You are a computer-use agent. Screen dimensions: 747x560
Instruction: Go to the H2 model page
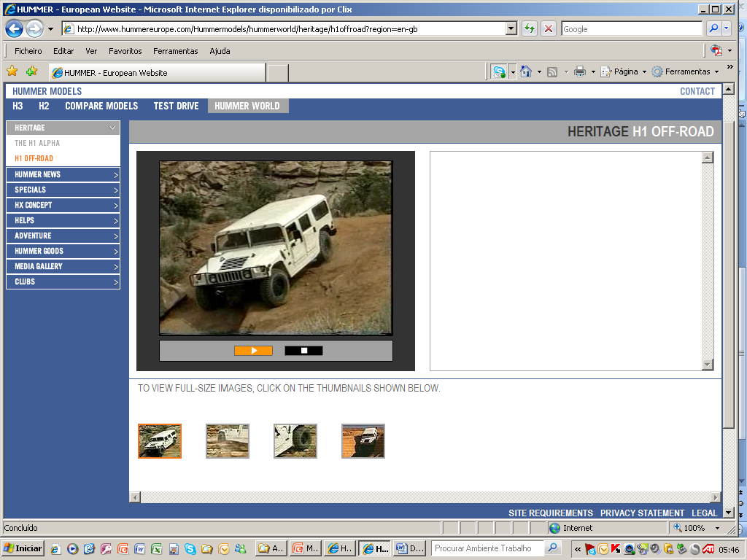[44, 106]
